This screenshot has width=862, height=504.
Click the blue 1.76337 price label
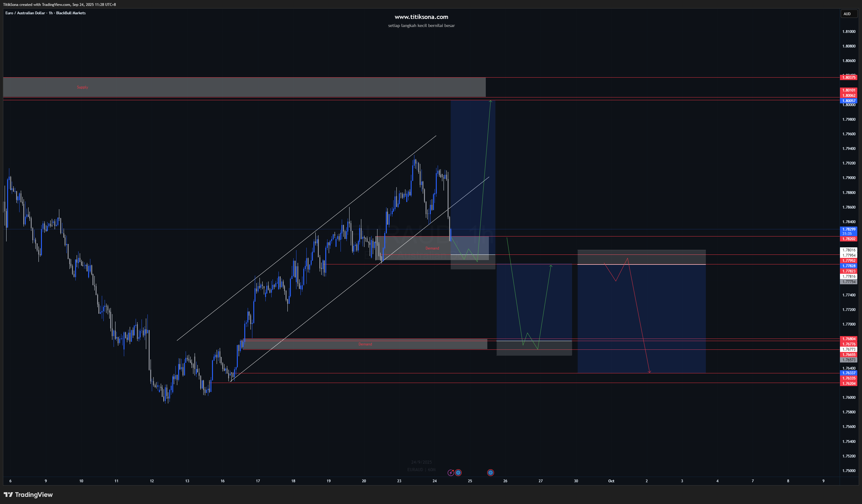(x=849, y=373)
